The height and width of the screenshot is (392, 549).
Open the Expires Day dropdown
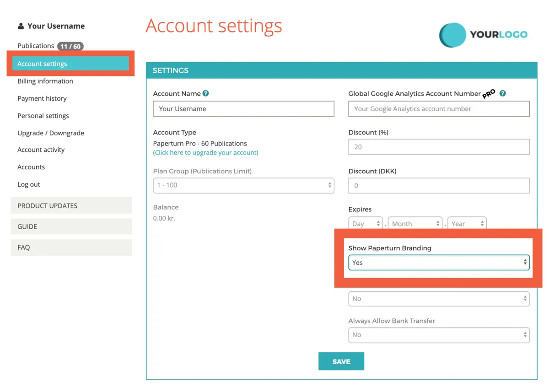pyautogui.click(x=366, y=224)
